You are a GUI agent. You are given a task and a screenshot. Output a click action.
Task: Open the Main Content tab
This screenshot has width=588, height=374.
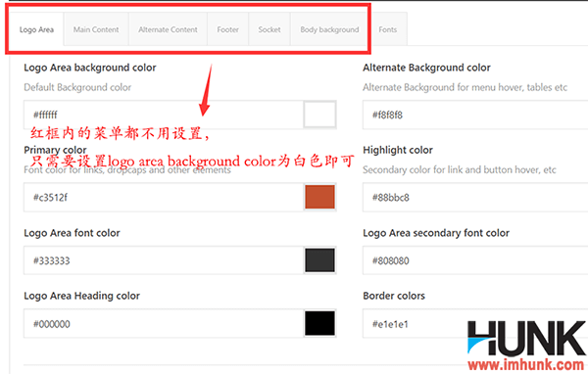96,29
